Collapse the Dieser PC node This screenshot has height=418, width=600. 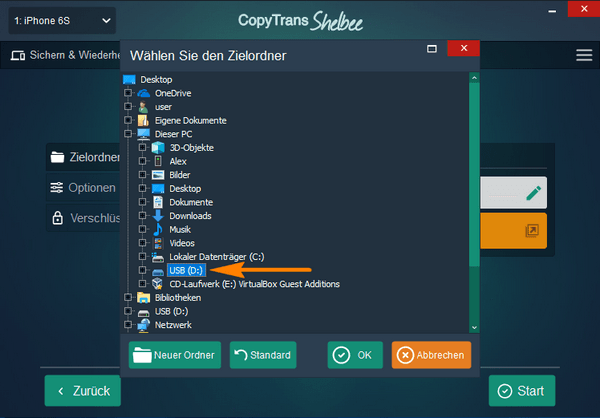point(128,134)
